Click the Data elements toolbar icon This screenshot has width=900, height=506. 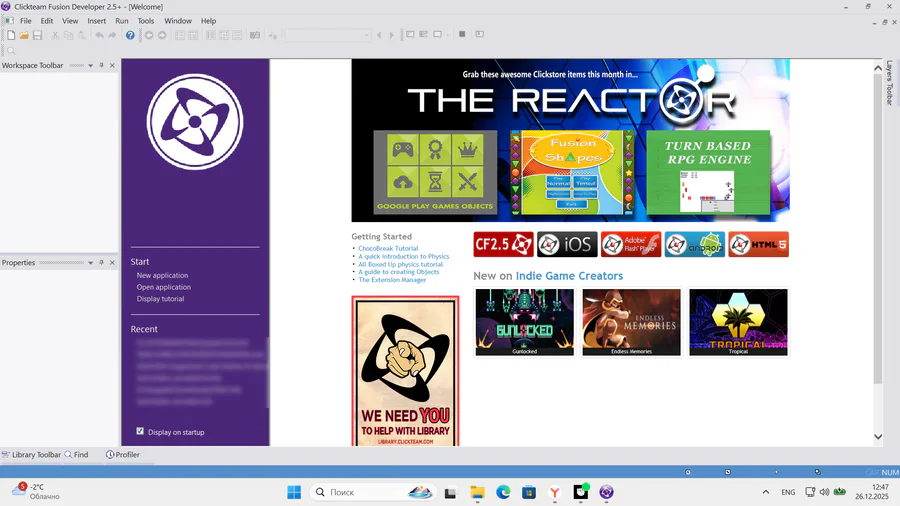[255, 36]
